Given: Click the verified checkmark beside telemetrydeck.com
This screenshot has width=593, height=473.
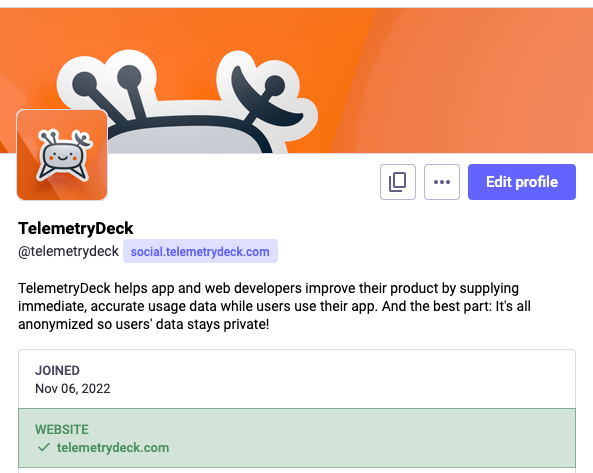Looking at the screenshot, I should [44, 447].
